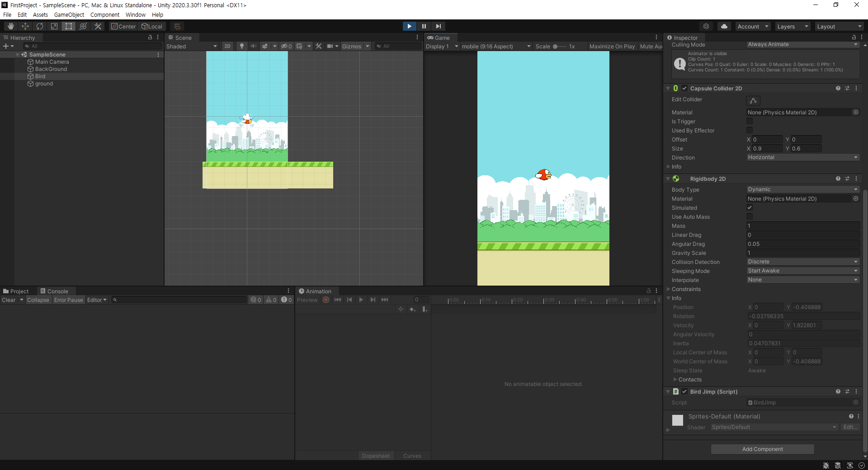868x470 pixels.
Task: Enable Is Trigger checkbox
Action: click(x=750, y=121)
